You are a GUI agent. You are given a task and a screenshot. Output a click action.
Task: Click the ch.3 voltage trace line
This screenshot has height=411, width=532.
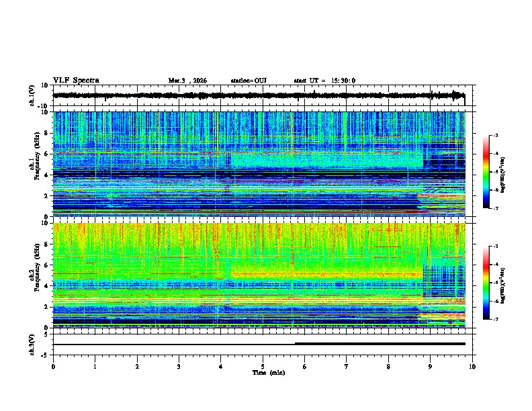click(259, 344)
